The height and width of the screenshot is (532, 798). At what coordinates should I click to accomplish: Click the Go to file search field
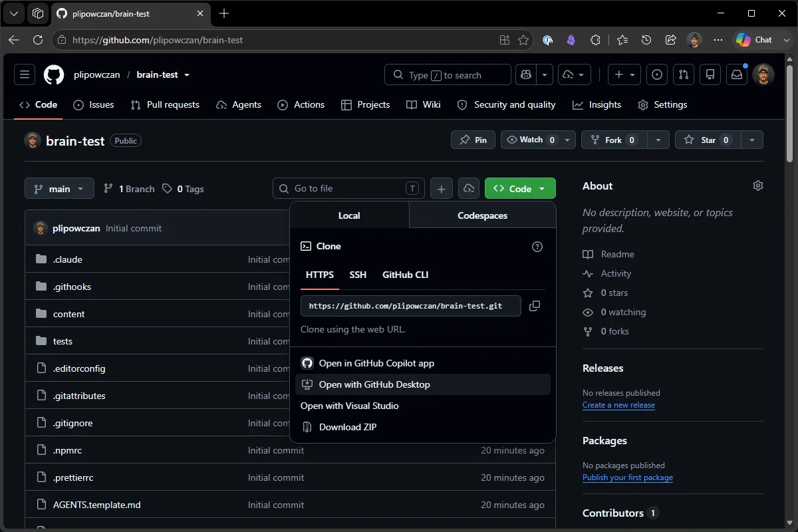[x=348, y=189]
